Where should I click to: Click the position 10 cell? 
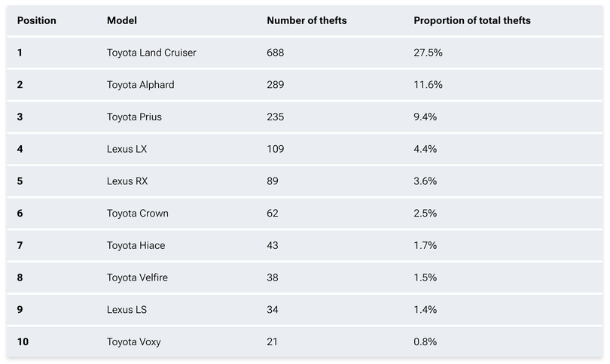click(23, 342)
